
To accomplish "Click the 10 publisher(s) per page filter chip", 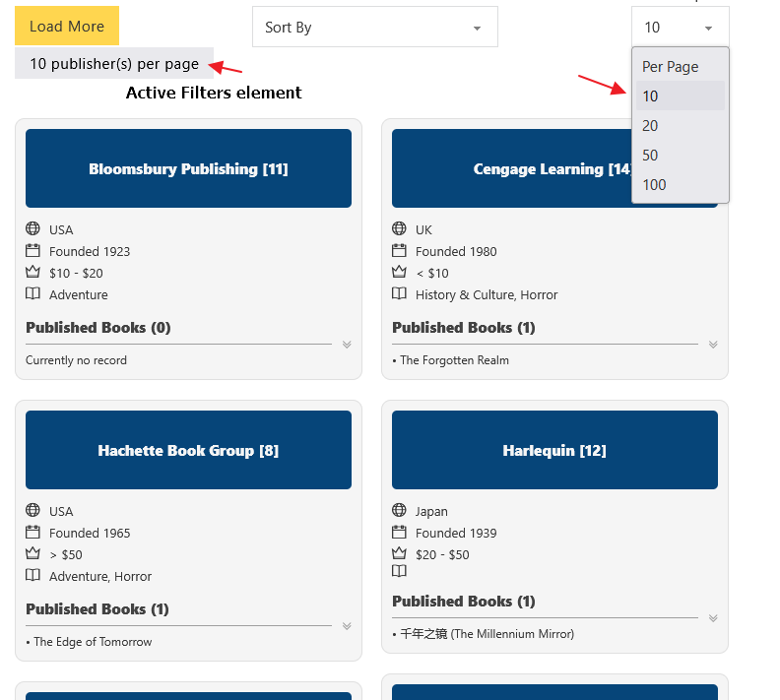I will point(114,64).
